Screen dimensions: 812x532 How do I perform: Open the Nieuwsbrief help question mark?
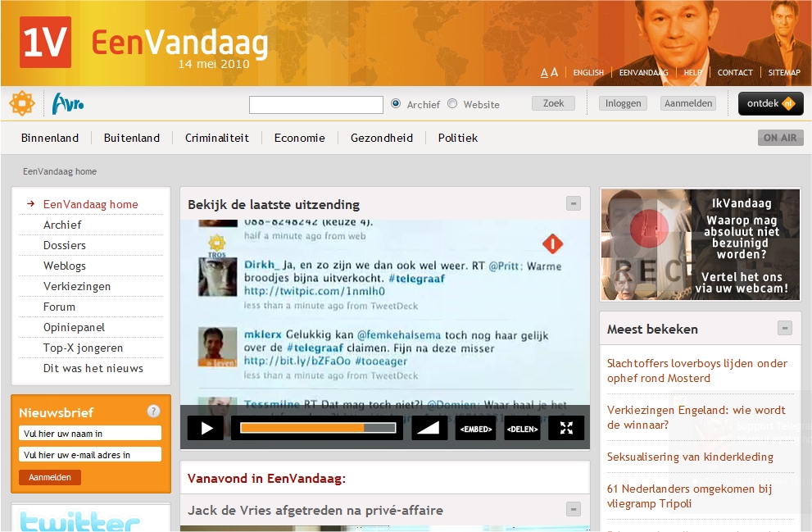(153, 412)
